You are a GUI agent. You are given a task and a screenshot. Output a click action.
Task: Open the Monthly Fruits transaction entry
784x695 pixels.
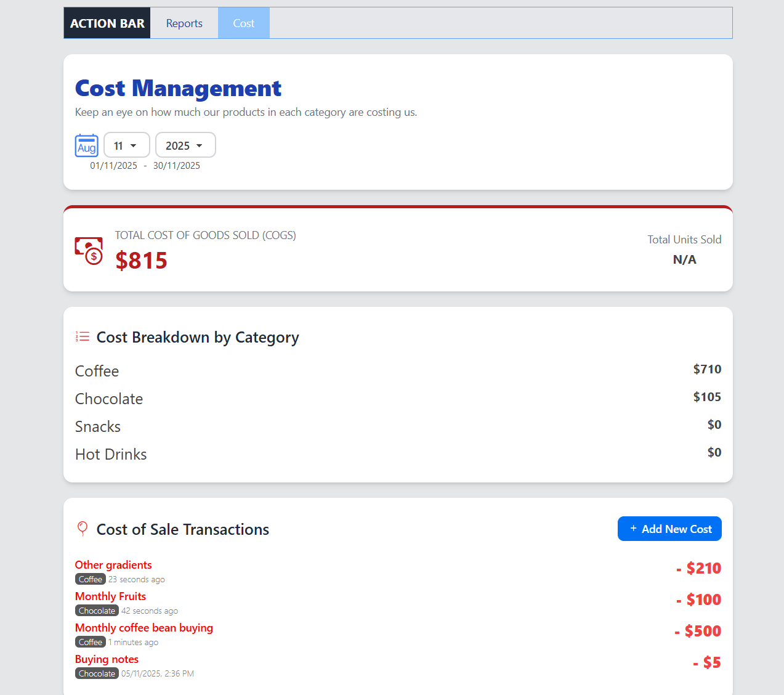(x=110, y=596)
